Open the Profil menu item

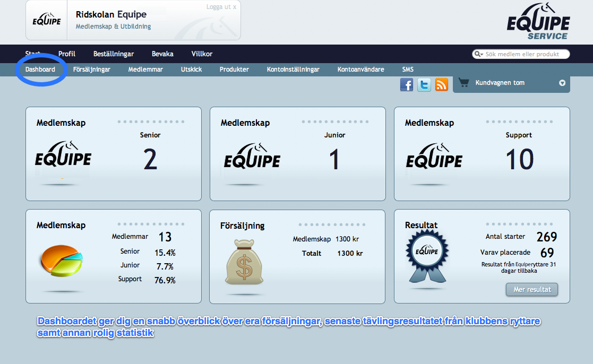coord(66,54)
